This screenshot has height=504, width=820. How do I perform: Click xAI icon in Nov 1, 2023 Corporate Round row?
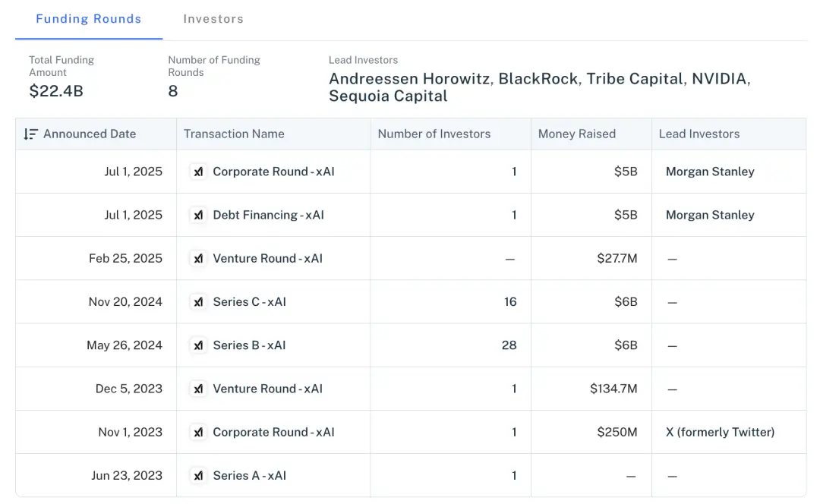coord(198,433)
